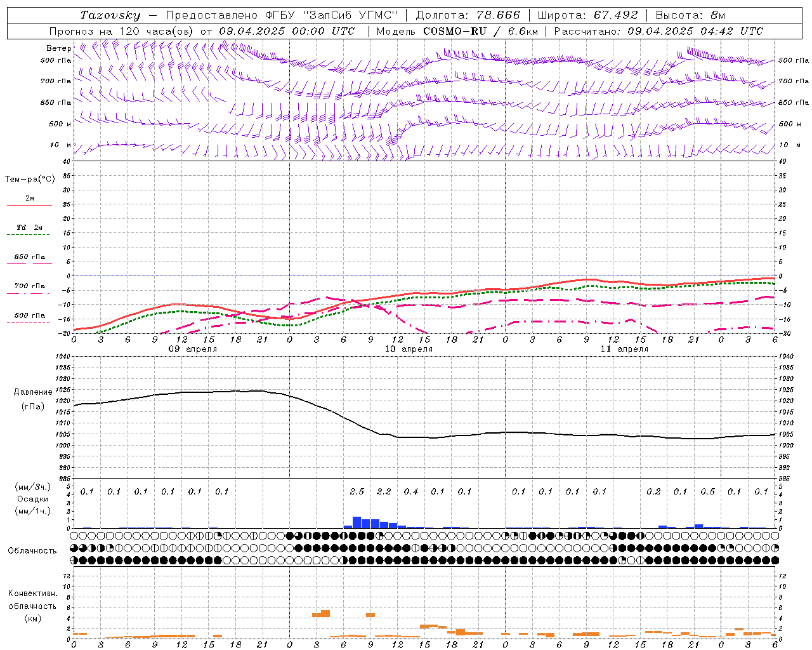Select the "Td 2м" dew point legend entry
Screen dimensions: 812x650
30,227
